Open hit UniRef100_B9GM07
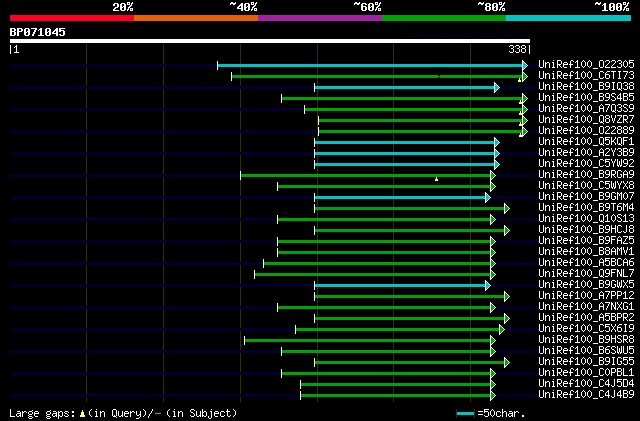The height and width of the screenshot is (421, 640). (586, 196)
